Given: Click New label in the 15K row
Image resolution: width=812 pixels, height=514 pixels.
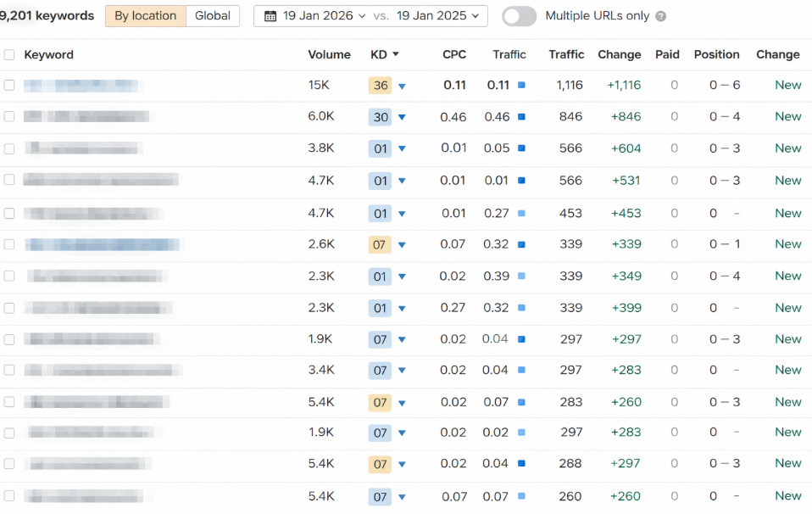Looking at the screenshot, I should pyautogui.click(x=788, y=85).
